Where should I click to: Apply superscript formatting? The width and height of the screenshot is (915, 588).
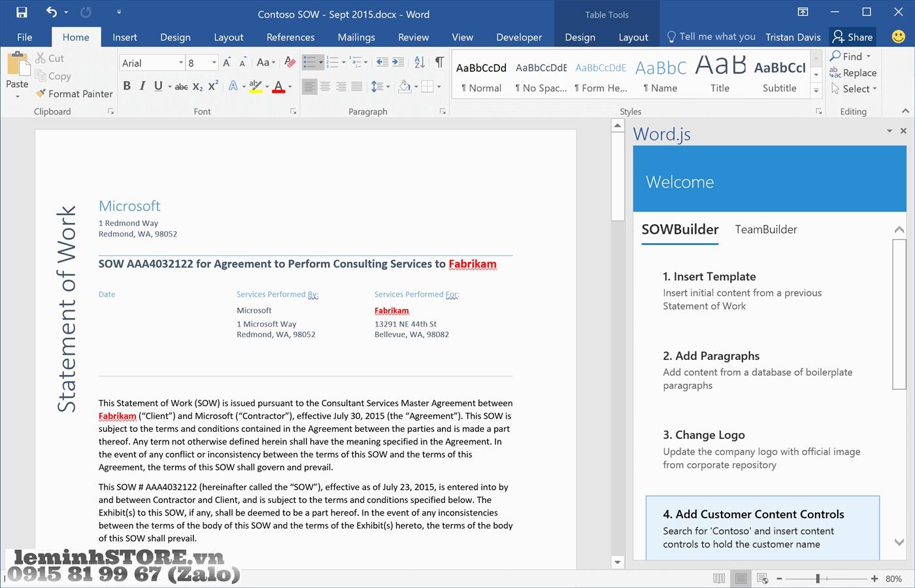tap(213, 86)
